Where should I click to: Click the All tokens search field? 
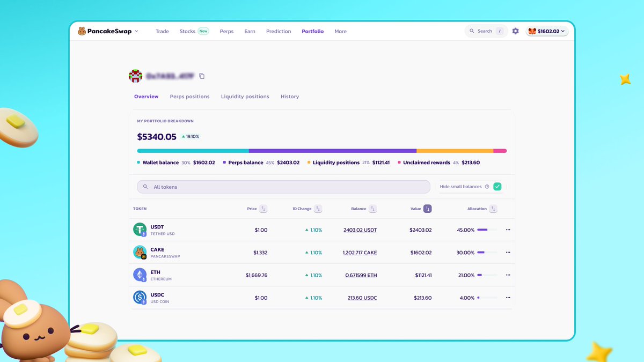coord(283,187)
